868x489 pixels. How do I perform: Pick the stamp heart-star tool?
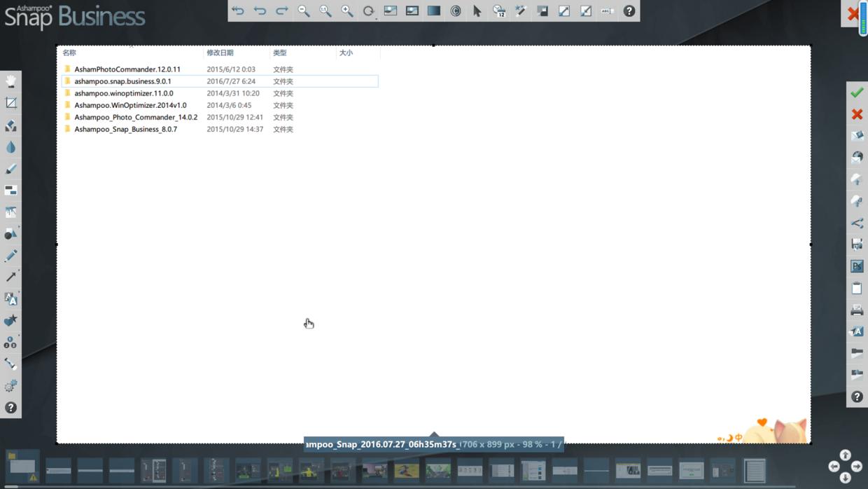click(x=10, y=320)
